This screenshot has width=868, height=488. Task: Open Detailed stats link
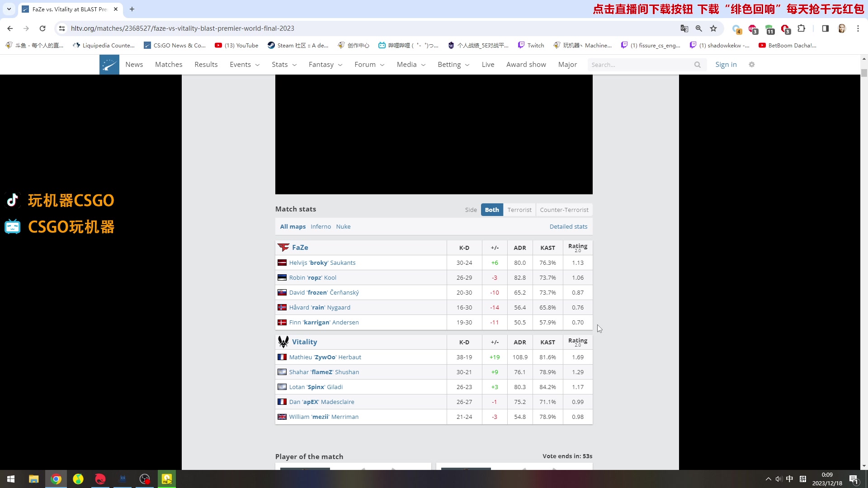click(568, 226)
